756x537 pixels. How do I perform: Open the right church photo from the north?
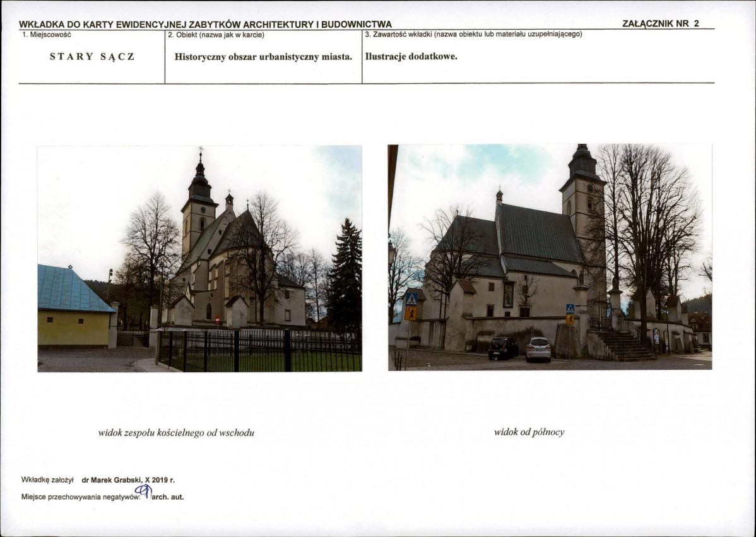coord(550,257)
